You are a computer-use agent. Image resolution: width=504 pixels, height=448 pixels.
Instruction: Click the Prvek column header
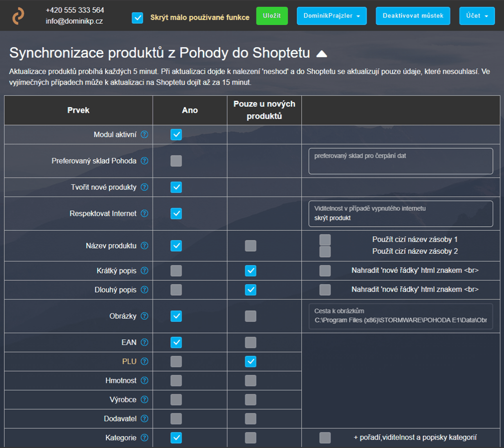(79, 110)
